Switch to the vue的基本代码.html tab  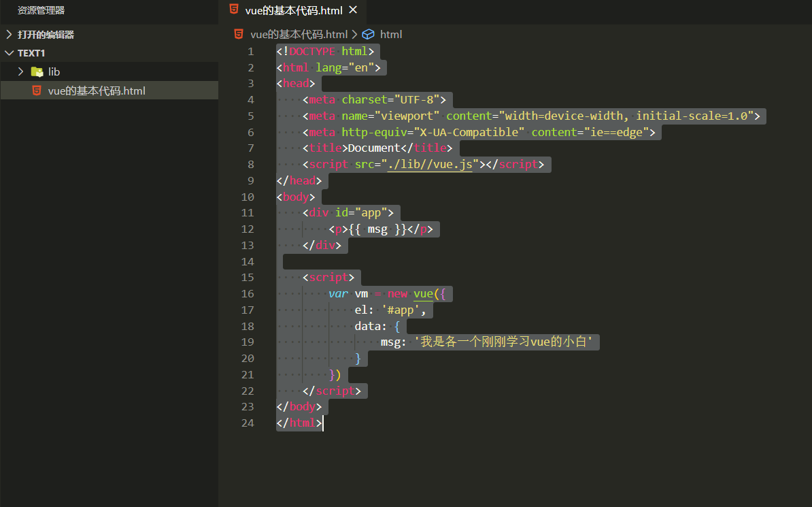coord(292,10)
